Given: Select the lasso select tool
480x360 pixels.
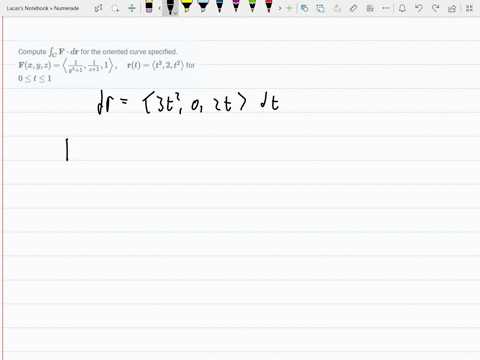Looking at the screenshot, I should tap(115, 8).
